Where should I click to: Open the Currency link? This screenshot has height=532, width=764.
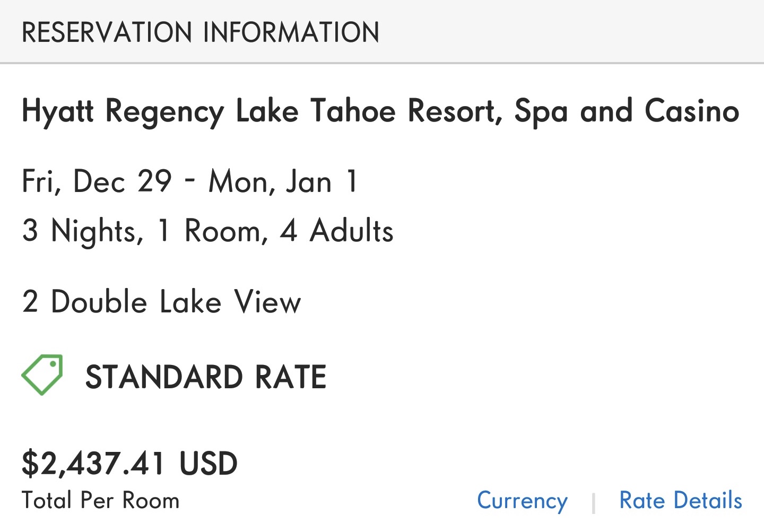522,501
